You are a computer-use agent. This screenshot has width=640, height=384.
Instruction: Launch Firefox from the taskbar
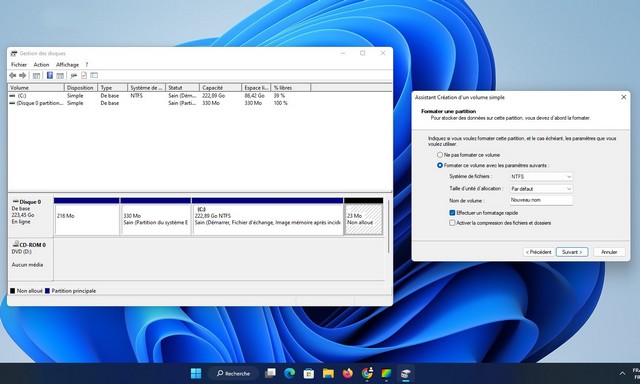click(348, 373)
